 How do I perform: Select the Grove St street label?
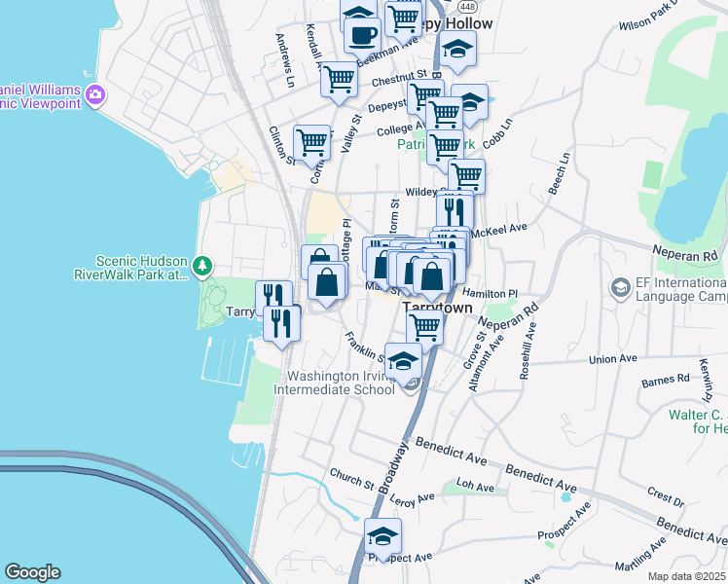(475, 350)
